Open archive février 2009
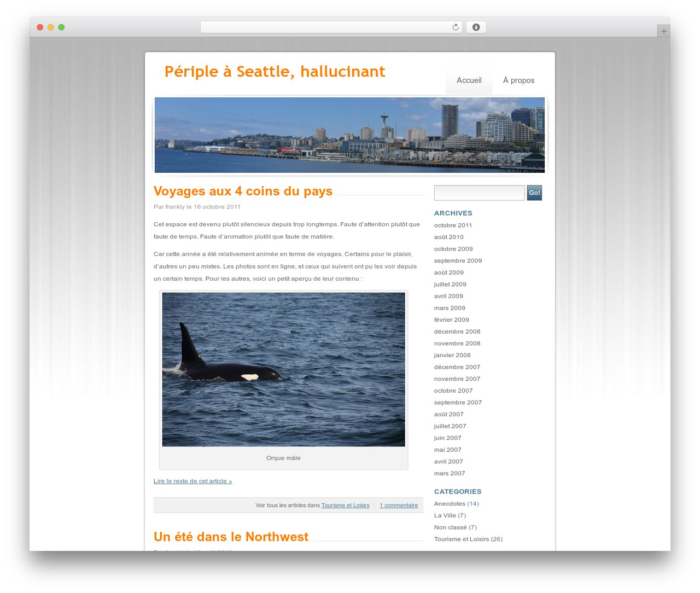The image size is (700, 593). [x=451, y=320]
